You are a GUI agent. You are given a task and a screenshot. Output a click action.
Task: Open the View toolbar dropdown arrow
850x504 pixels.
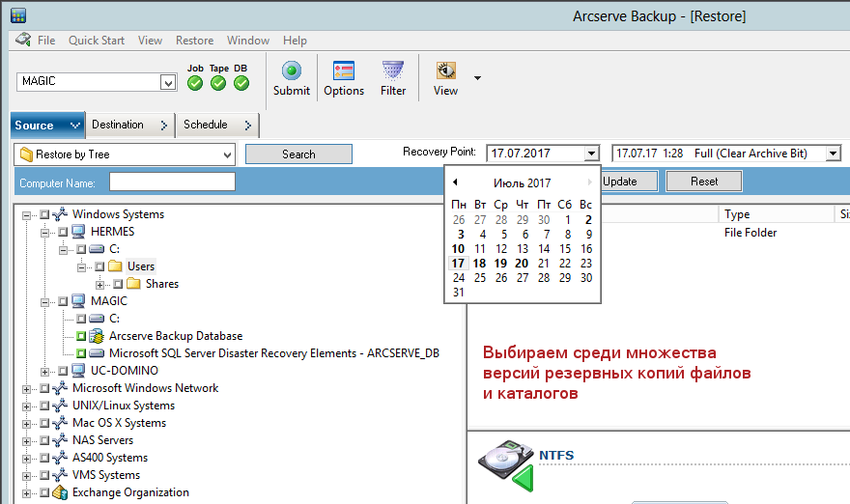click(477, 78)
